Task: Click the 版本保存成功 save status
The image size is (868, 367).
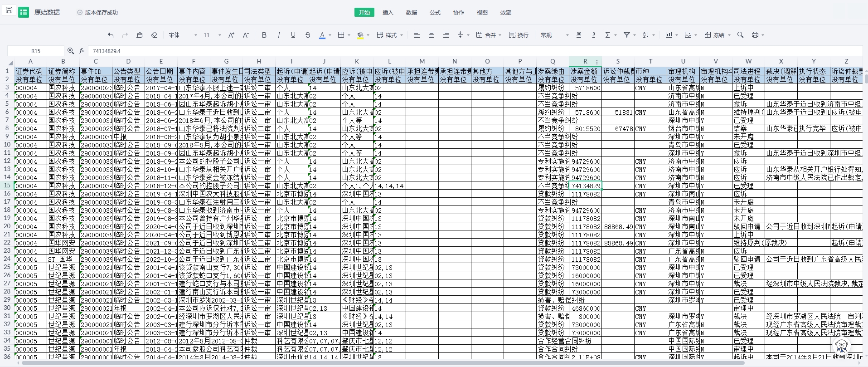Action: click(x=97, y=12)
